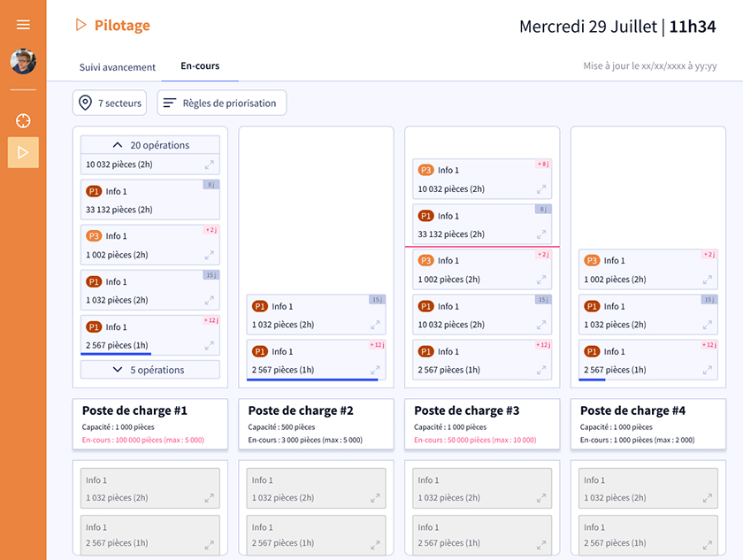The width and height of the screenshot is (743, 560).
Task: Expand the 10 032 pièces P3 card in column three
Action: (x=541, y=188)
